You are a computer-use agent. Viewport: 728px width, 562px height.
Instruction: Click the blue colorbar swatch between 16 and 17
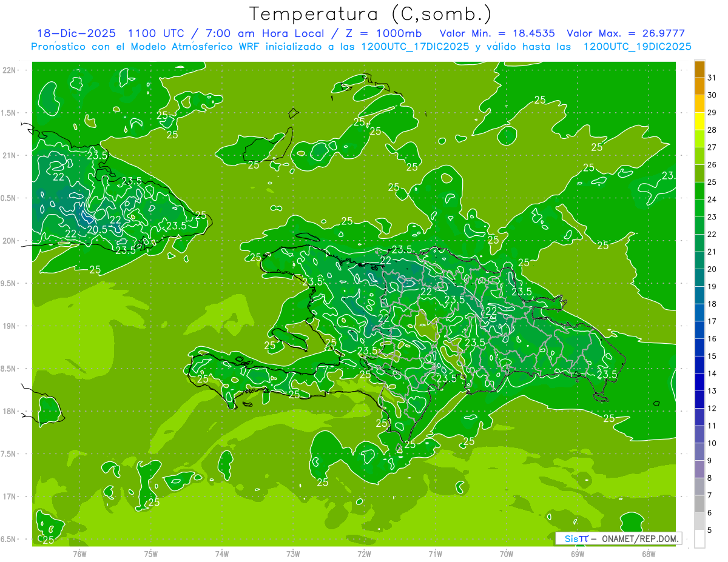[699, 330]
